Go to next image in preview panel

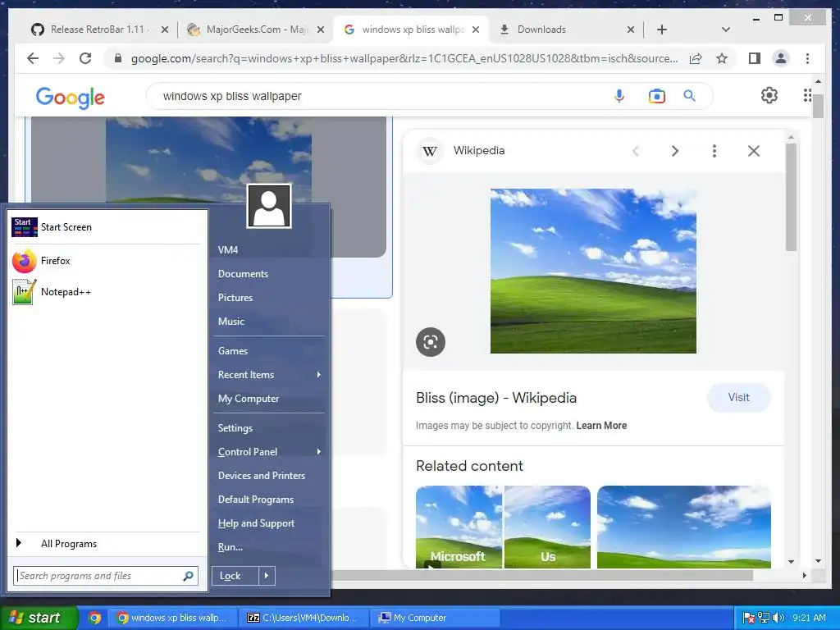675,151
